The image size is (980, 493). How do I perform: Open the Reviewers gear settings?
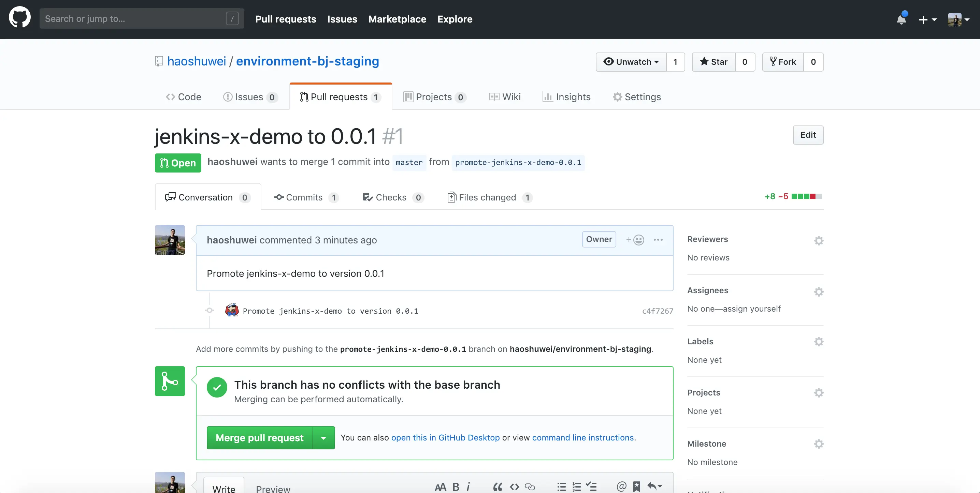(819, 241)
